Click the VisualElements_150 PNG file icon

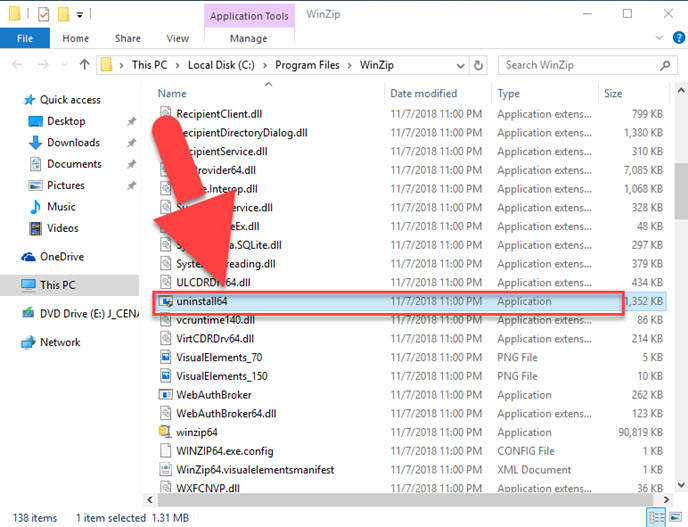click(x=165, y=376)
